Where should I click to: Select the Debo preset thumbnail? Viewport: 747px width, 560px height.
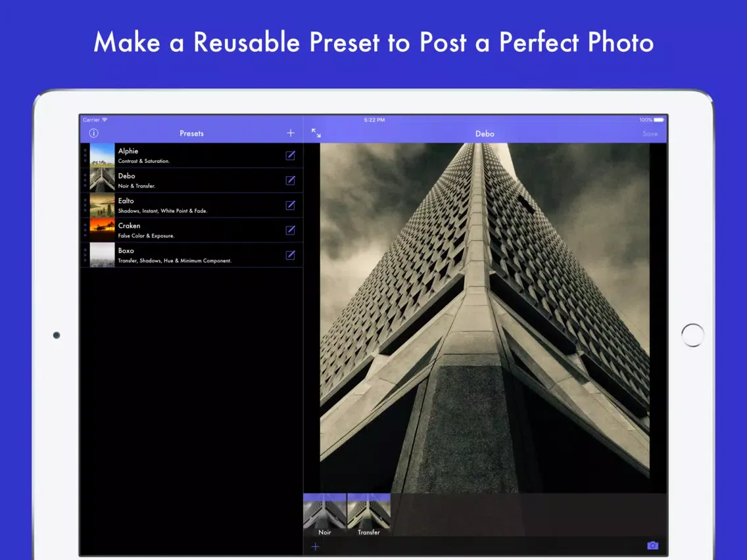point(103,180)
